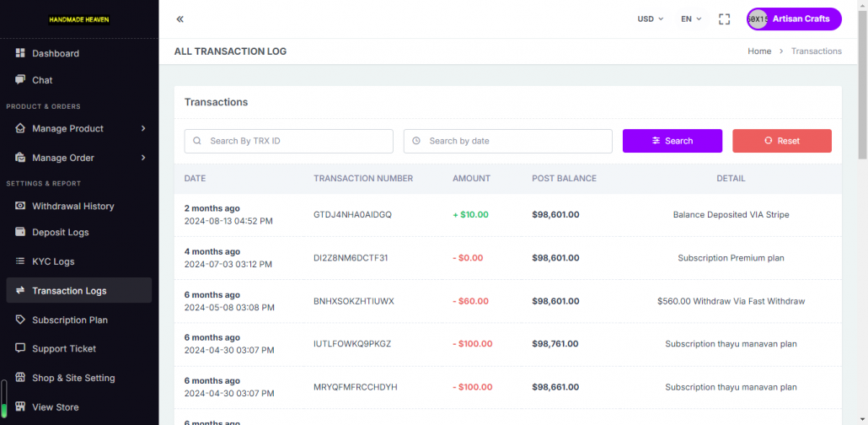Open the EN language dropdown
The height and width of the screenshot is (425, 868).
coord(691,19)
